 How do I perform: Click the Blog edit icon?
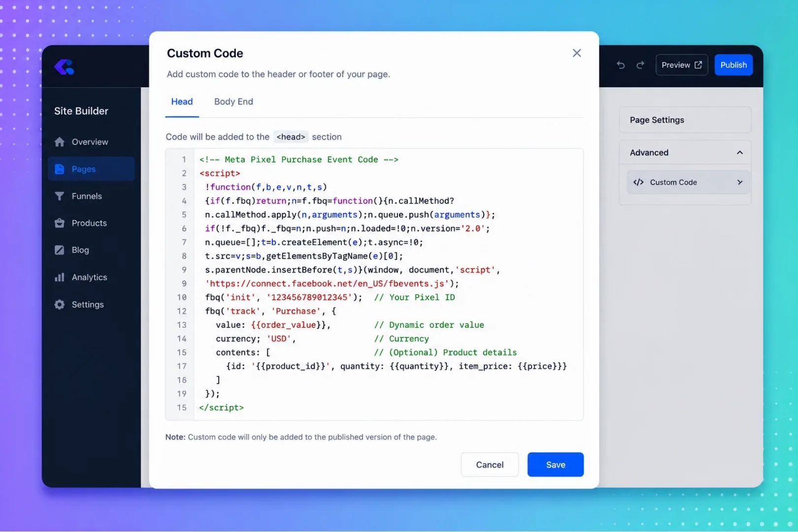click(60, 250)
